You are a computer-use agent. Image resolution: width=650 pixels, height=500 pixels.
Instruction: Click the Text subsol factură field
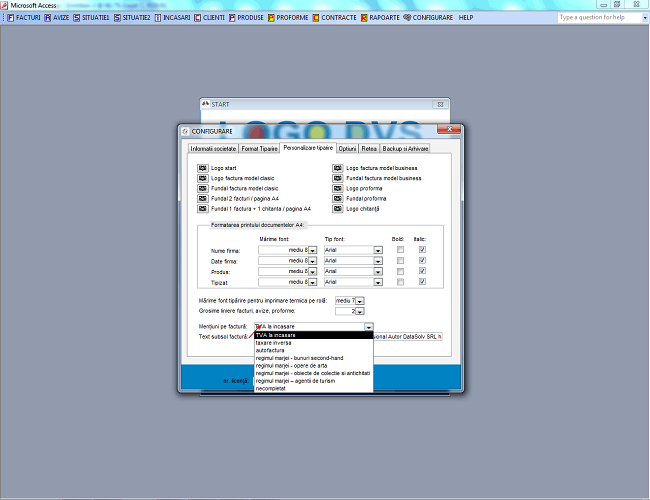click(x=408, y=337)
